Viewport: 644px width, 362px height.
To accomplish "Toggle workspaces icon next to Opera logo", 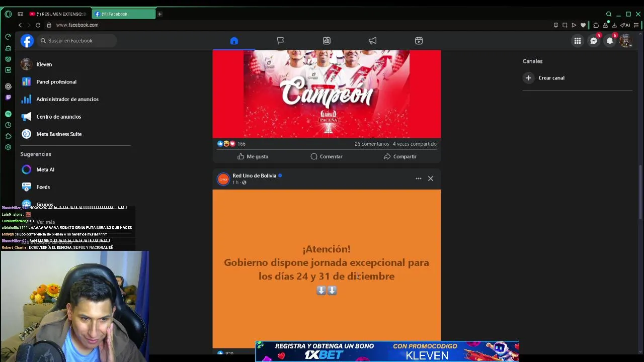I will (20, 14).
